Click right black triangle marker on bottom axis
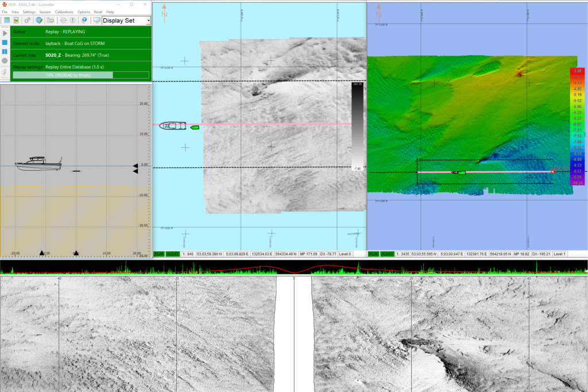 click(x=76, y=253)
